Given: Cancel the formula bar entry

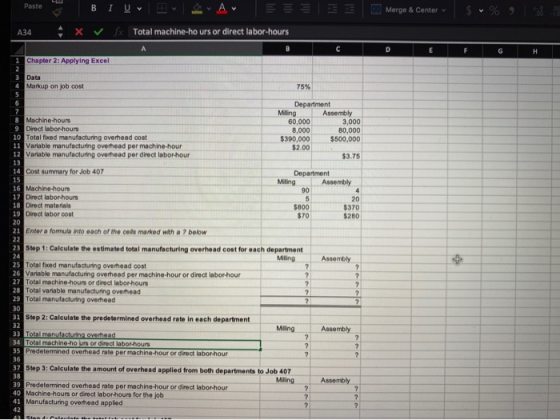Looking at the screenshot, I should (79, 32).
